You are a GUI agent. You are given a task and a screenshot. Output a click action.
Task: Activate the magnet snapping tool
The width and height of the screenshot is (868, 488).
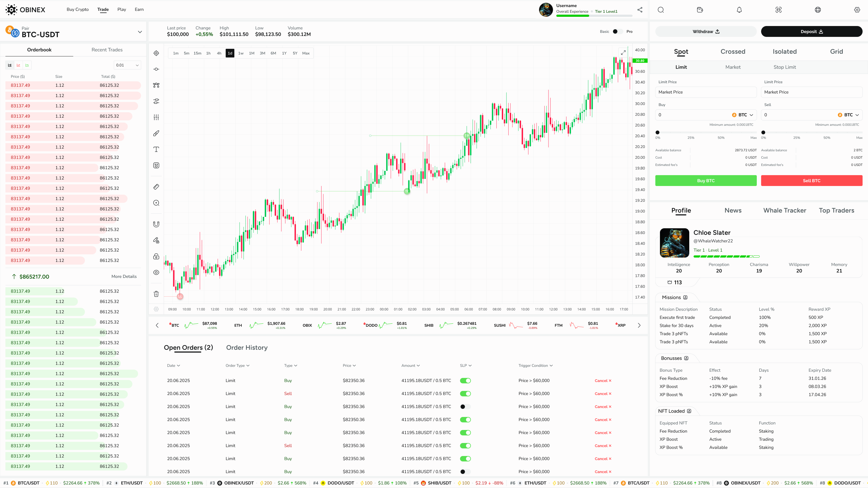coord(156,224)
